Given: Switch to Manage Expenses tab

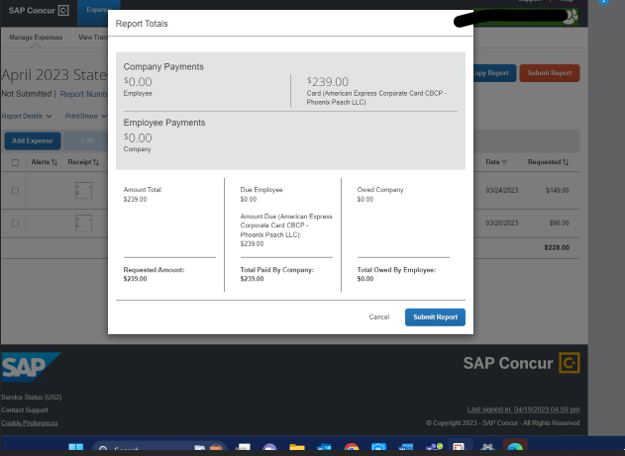Looking at the screenshot, I should click(36, 37).
